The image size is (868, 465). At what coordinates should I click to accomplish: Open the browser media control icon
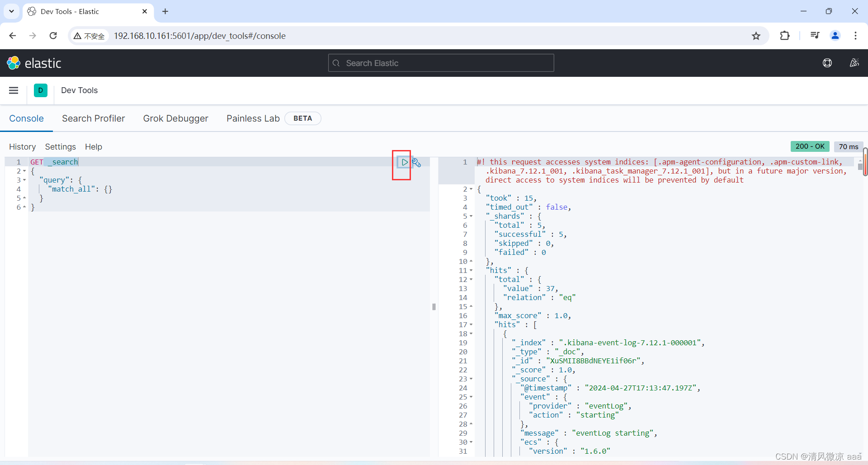point(815,36)
